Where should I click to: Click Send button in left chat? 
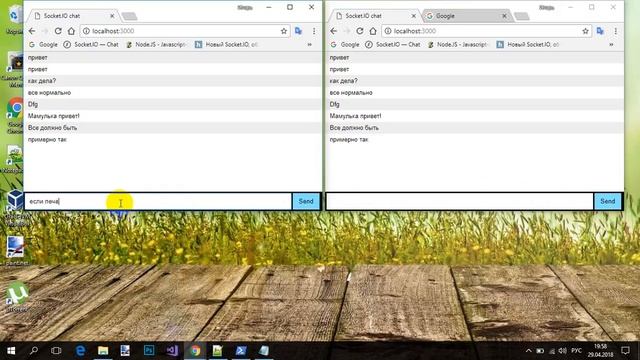pos(306,201)
